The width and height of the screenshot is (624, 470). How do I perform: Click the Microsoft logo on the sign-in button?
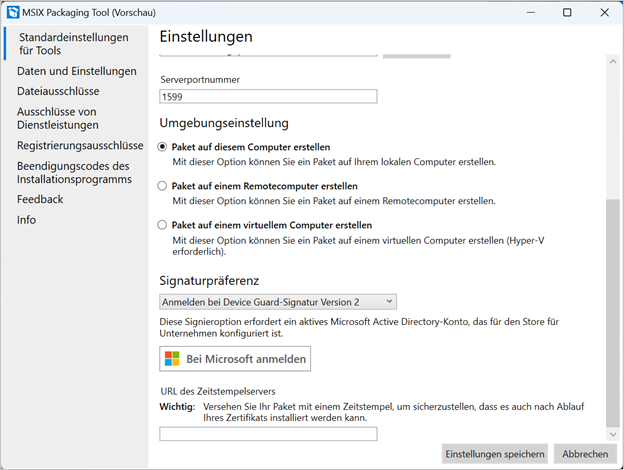(x=172, y=359)
